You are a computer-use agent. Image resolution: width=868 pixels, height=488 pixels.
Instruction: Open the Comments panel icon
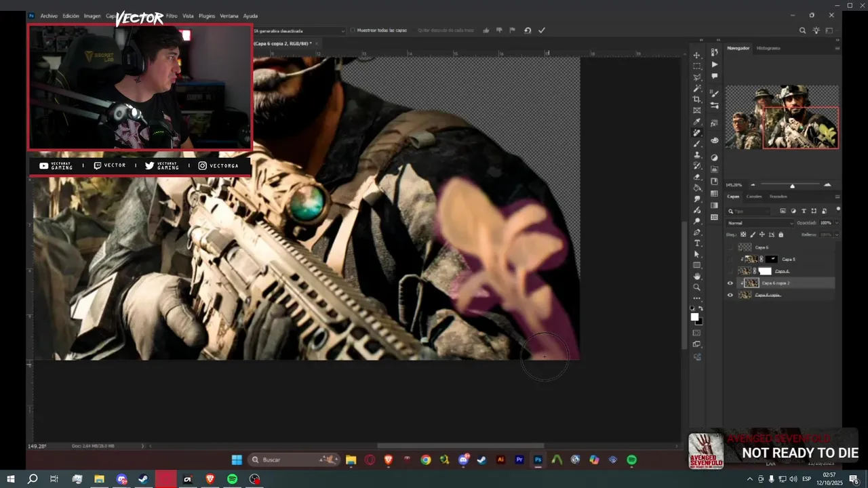point(715,76)
